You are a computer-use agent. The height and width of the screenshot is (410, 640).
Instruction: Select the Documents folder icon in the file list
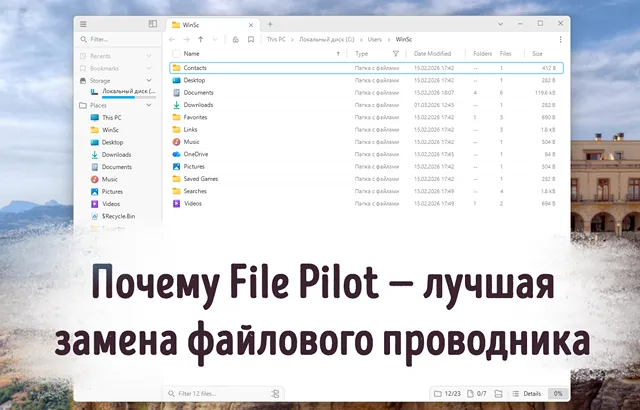tap(176, 93)
